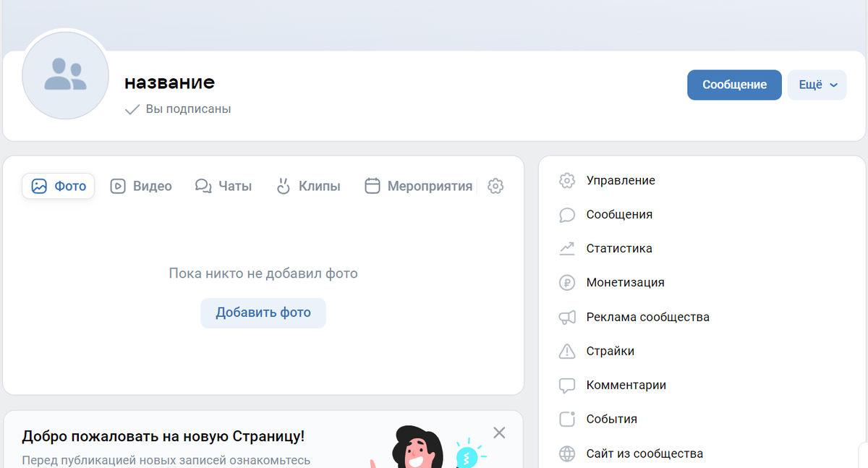
Task: Select the Монетизация ruble icon
Action: [567, 282]
